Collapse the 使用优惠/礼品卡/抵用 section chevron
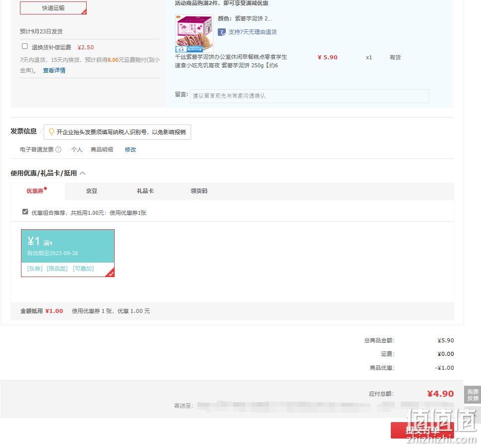 (83, 173)
